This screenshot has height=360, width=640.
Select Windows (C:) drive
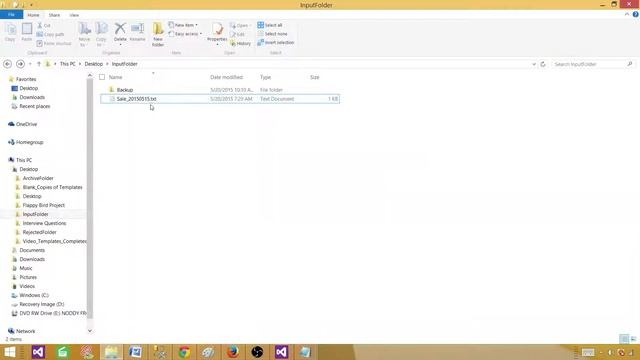pyautogui.click(x=34, y=295)
